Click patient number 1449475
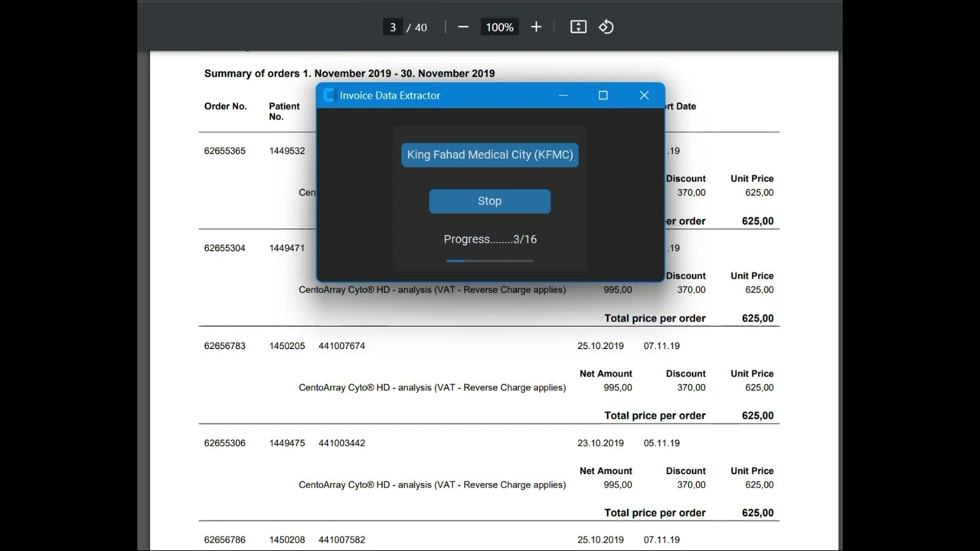 [286, 443]
